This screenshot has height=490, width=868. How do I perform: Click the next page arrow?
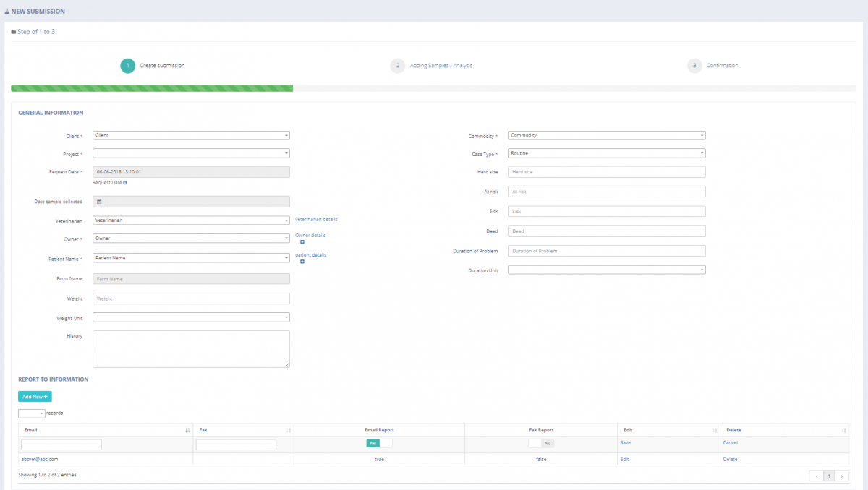(842, 476)
